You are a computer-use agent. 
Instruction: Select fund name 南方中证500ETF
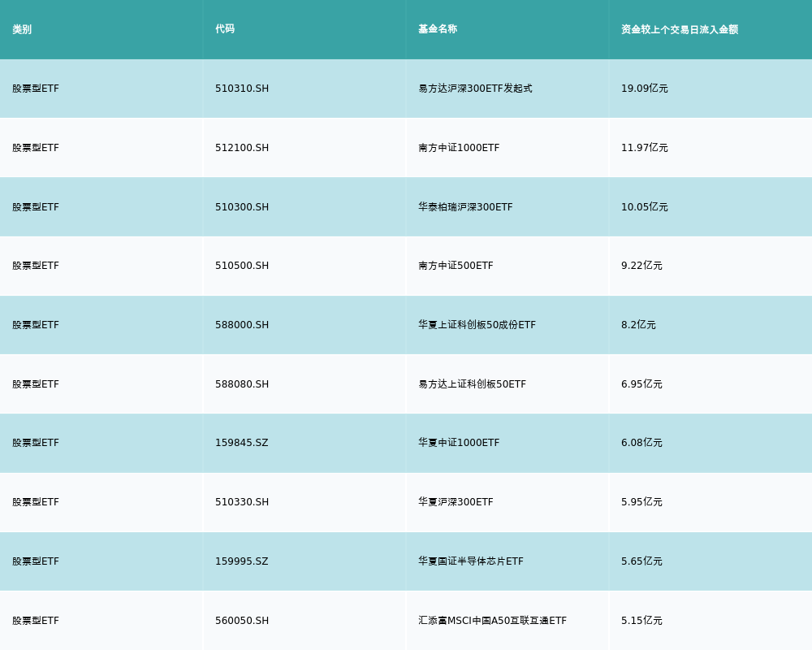pyautogui.click(x=456, y=266)
